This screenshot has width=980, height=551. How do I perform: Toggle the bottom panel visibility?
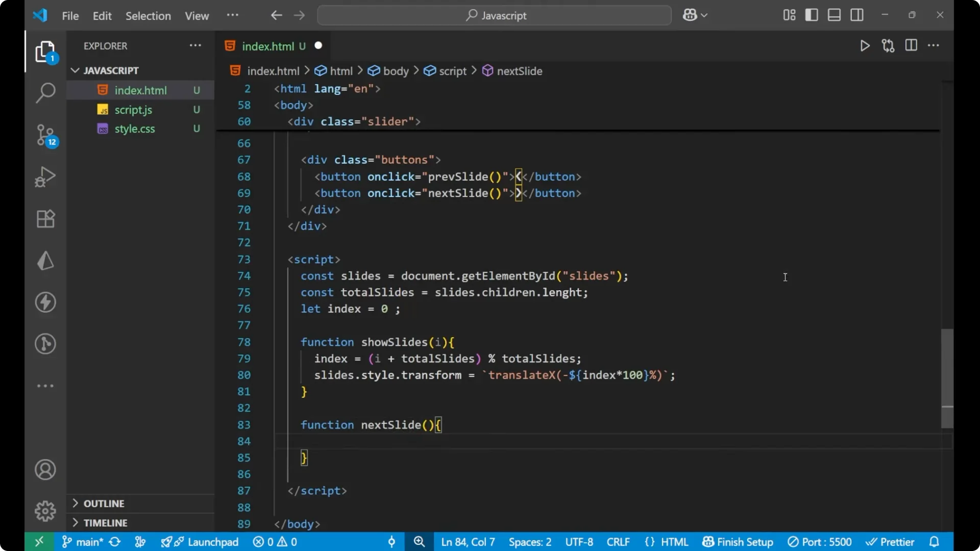834,15
